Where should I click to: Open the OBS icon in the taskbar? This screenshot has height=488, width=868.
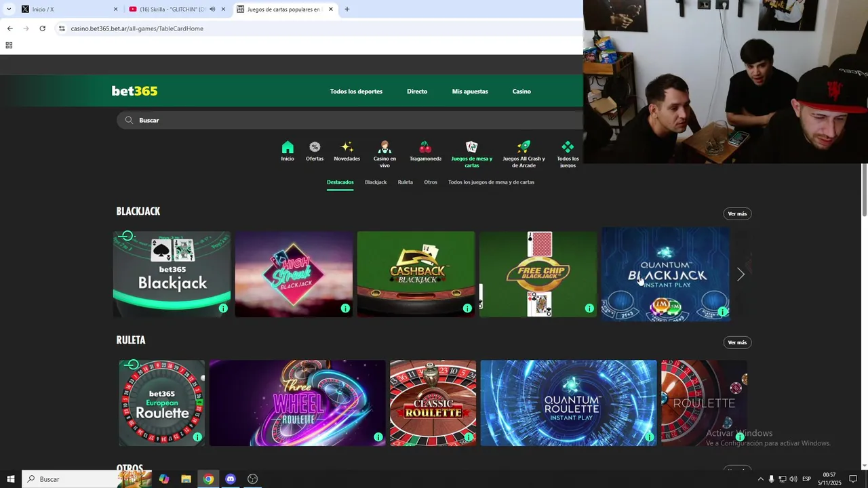pos(252,479)
